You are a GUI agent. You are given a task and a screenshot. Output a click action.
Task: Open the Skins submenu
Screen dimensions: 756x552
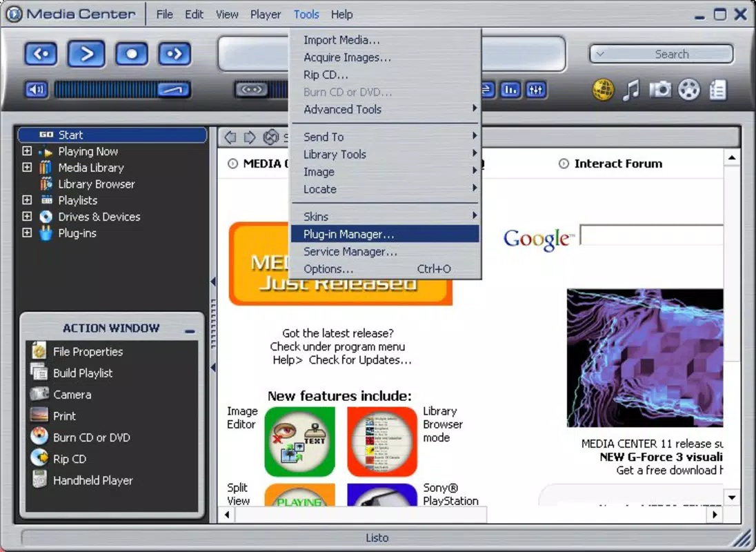tap(386, 217)
